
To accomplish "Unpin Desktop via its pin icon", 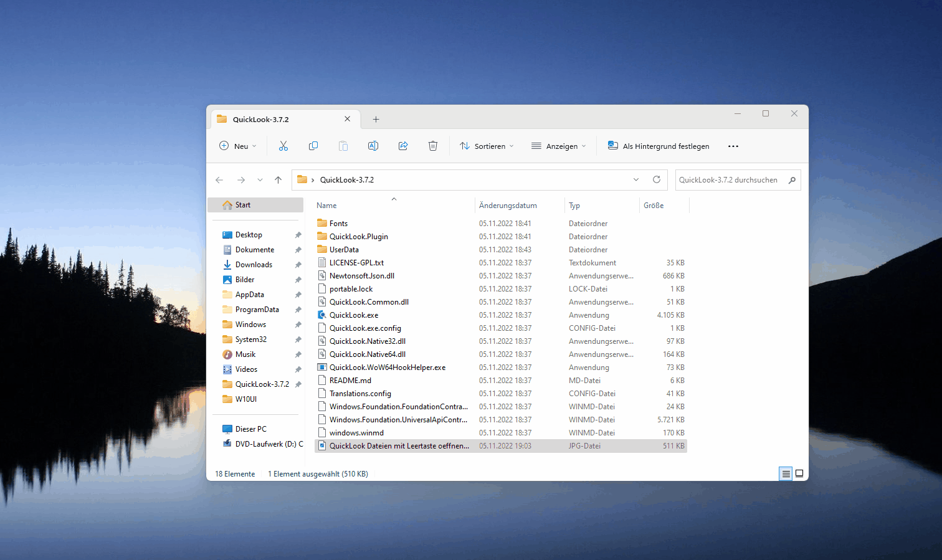I will tap(298, 235).
